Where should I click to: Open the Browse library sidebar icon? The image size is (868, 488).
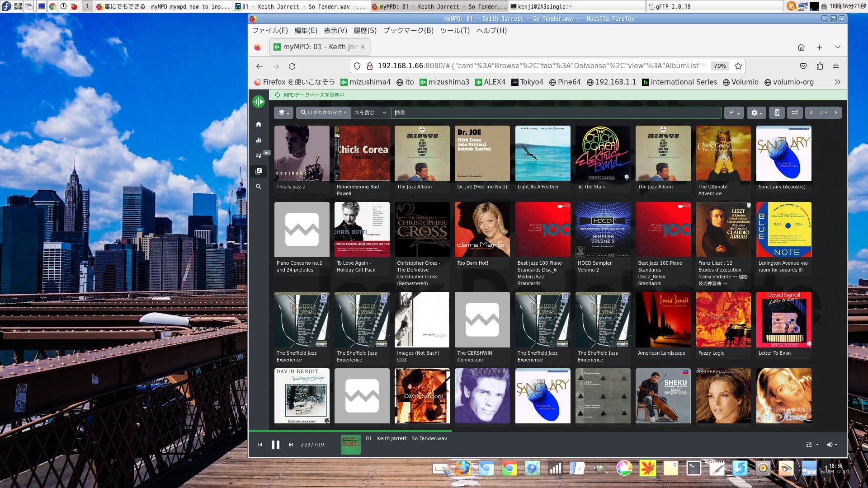point(259,171)
